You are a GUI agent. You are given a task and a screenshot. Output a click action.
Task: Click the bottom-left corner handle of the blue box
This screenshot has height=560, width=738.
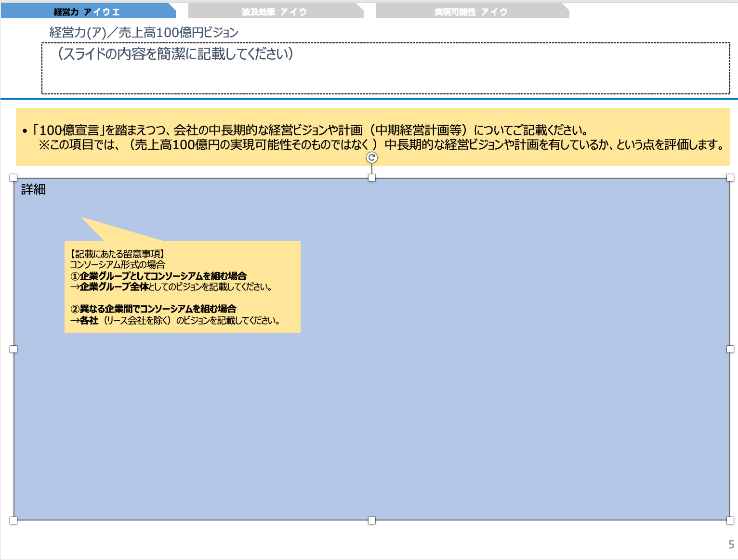click(x=13, y=520)
